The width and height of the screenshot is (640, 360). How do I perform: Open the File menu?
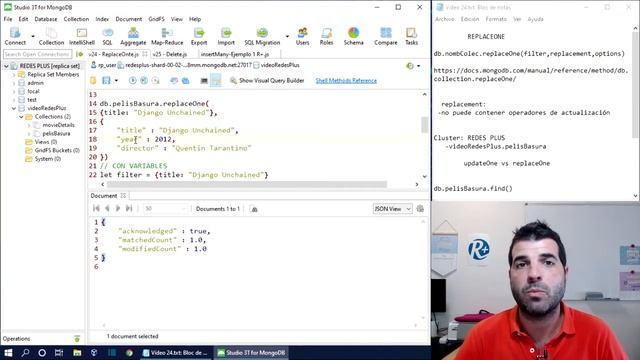(8, 19)
